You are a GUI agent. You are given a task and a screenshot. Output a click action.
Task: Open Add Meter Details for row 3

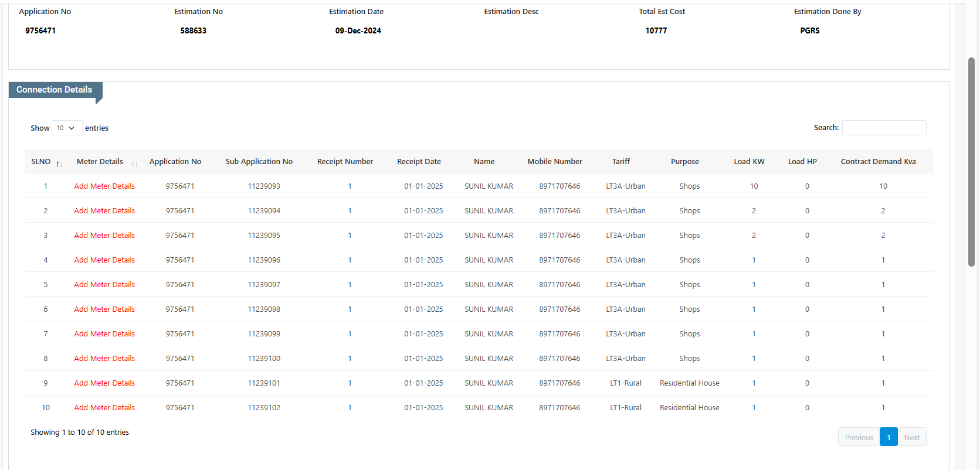tap(104, 236)
